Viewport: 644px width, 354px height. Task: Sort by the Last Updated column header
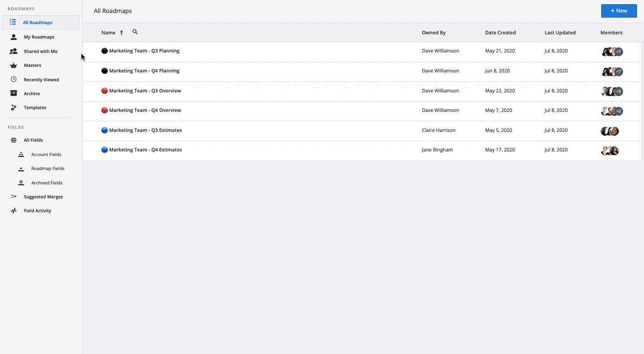(x=560, y=33)
